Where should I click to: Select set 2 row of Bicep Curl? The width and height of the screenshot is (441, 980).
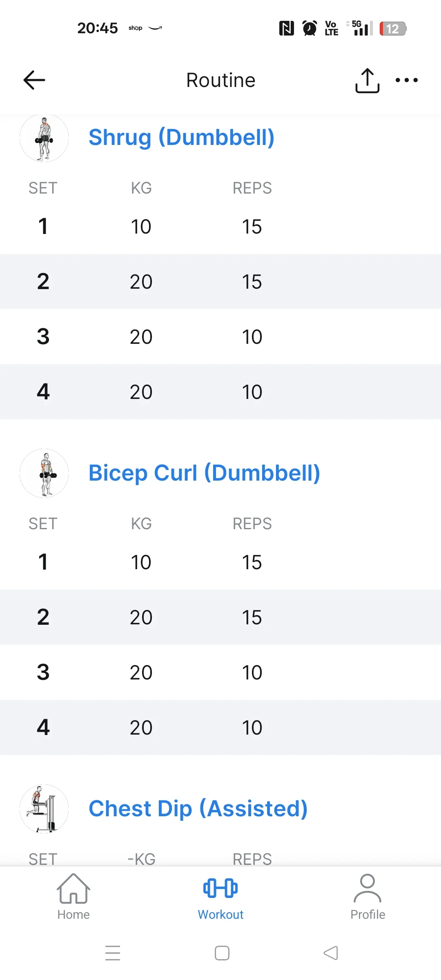[x=220, y=617]
